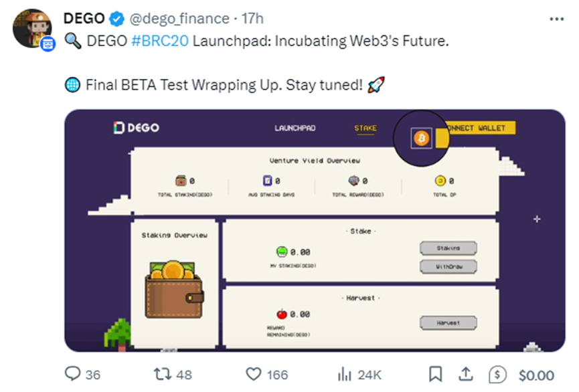This screenshot has width=579, height=392.
Task: Click the share upload icon
Action: [x=467, y=373]
